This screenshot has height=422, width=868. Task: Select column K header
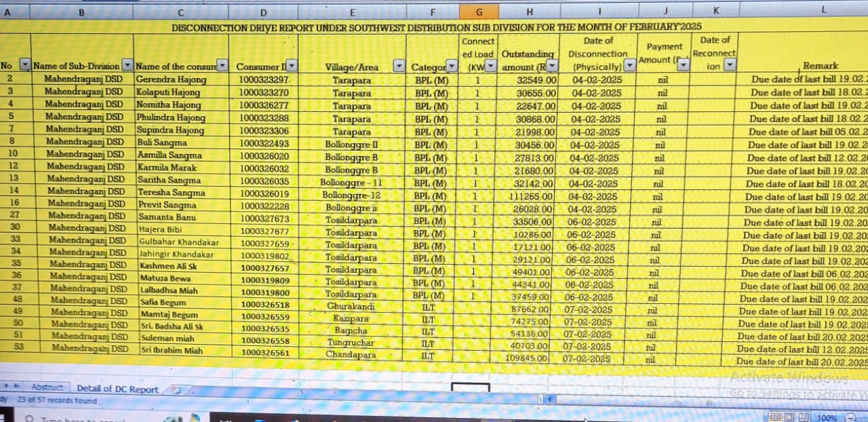pos(716,10)
